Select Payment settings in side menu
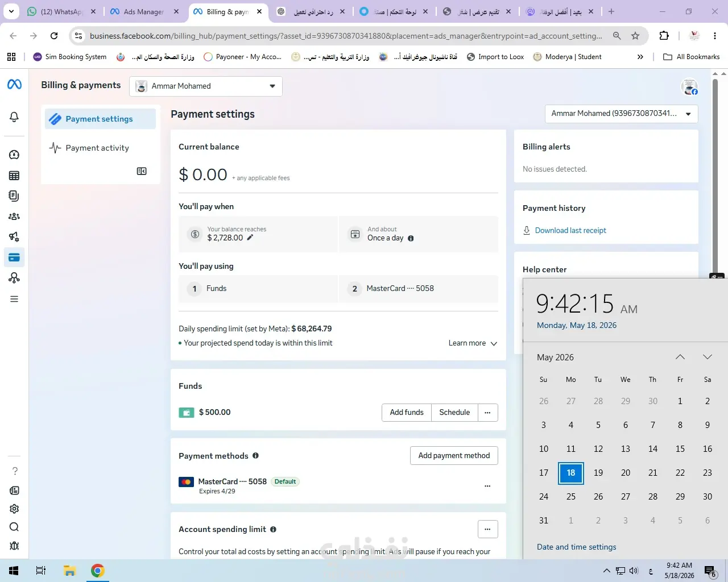Viewport: 728px width, 582px height. pyautogui.click(x=100, y=119)
